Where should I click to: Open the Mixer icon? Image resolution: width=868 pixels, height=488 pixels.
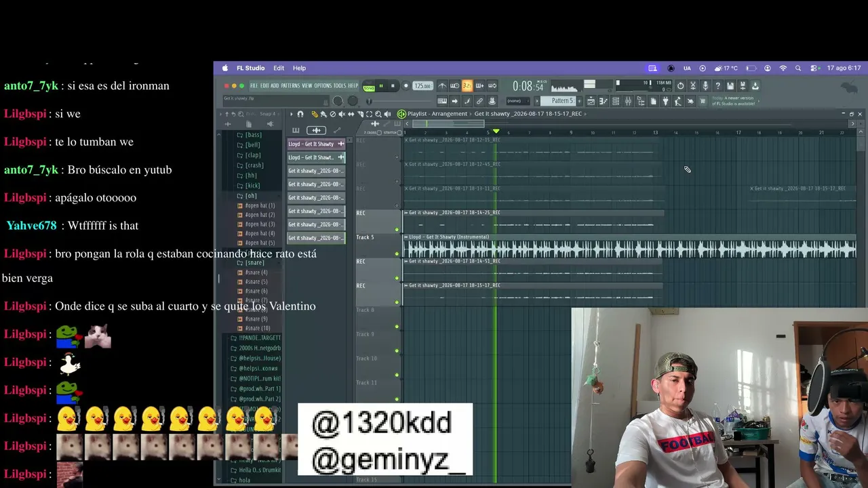click(x=628, y=101)
